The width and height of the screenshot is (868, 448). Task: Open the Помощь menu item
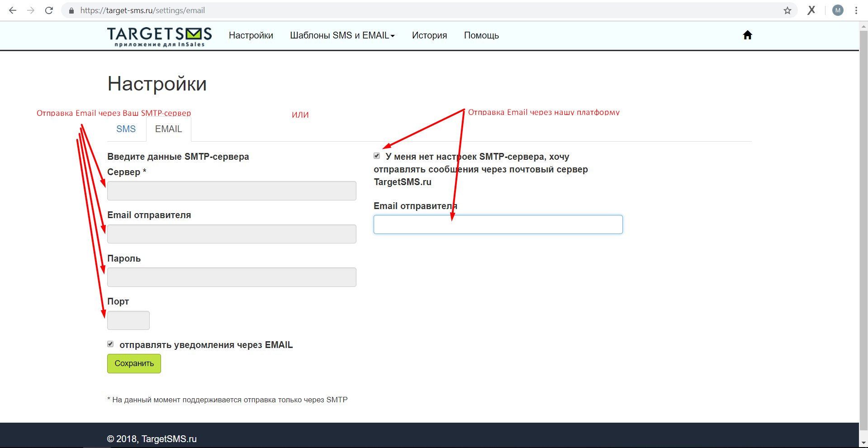pyautogui.click(x=481, y=35)
